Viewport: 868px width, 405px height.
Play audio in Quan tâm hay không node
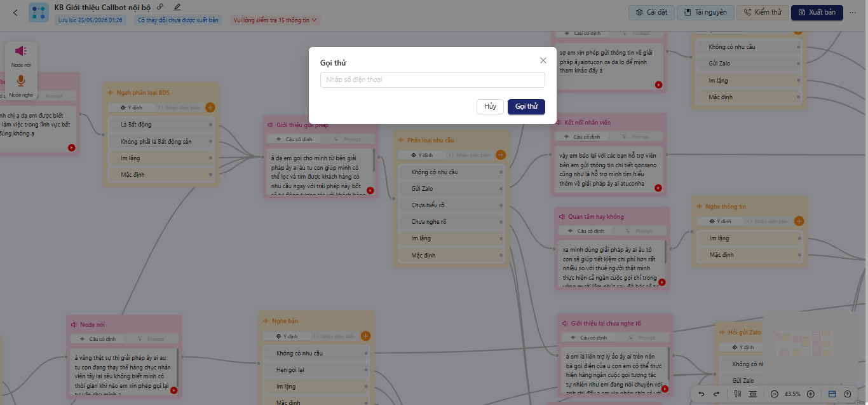pos(661,282)
